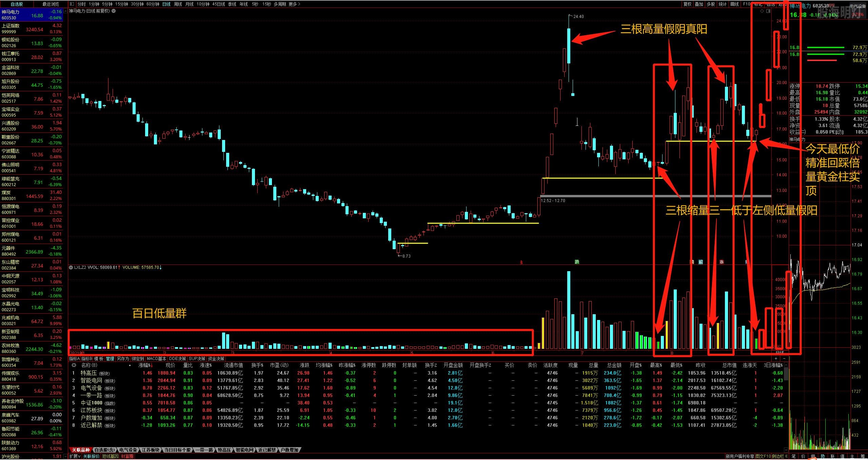Viewport: 868px width, 460px height.
Task: Expand the 更多 periods menu
Action: click(294, 4)
